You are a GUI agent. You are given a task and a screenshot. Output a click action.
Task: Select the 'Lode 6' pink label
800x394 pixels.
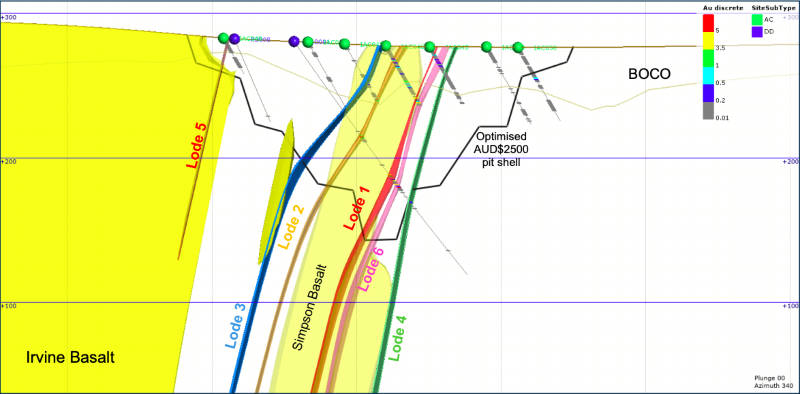click(x=371, y=268)
